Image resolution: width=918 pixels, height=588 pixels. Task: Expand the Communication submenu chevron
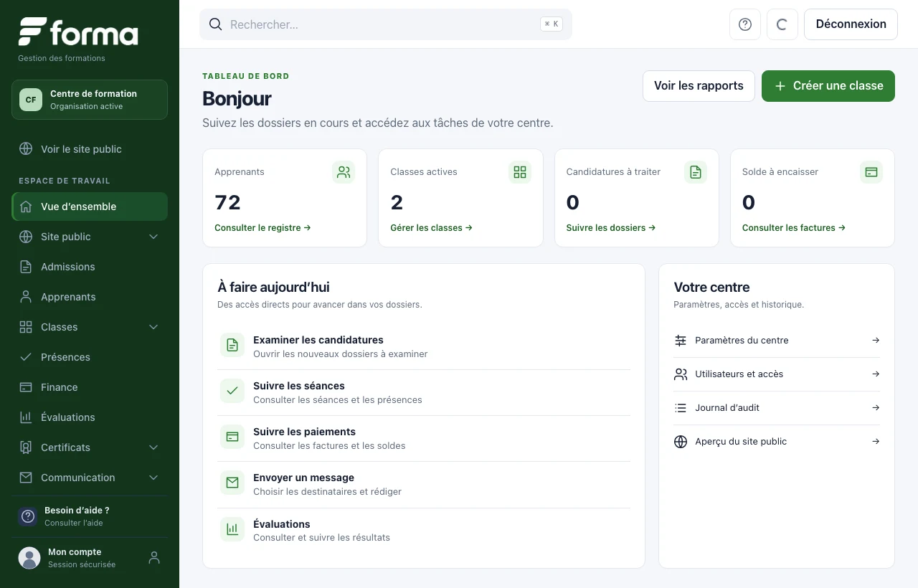pos(153,478)
